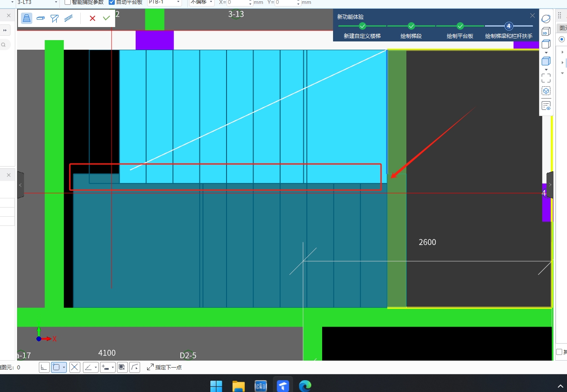
Task: Click the Y value stepper arrows
Action: click(299, 2)
